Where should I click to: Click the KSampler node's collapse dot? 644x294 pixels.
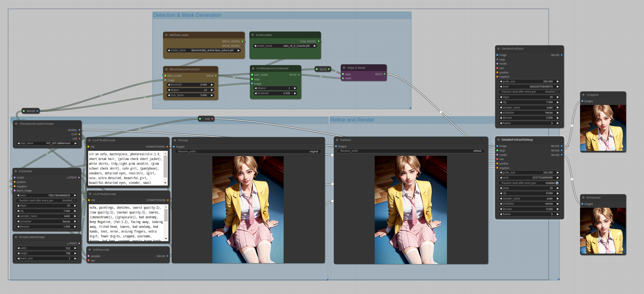(x=16, y=171)
